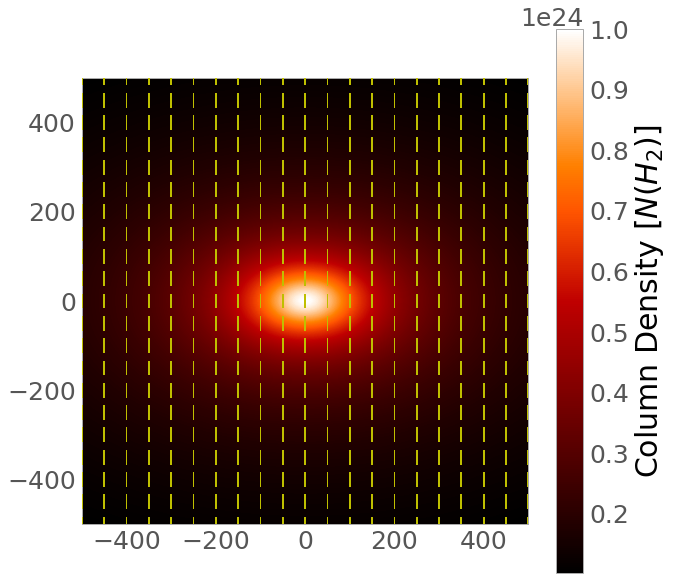Click the y-axis tick label 200
The width and height of the screenshot is (673, 580).
tap(52, 213)
